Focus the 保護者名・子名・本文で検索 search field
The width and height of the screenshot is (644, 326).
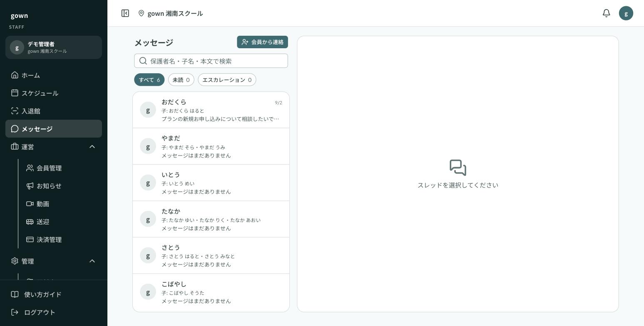211,61
